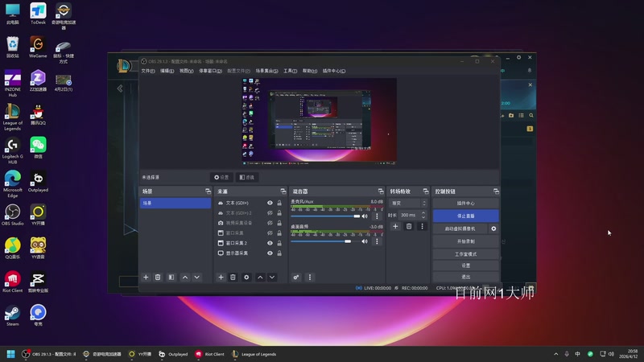Hide the 文本 (GDI+) source with its eye icon

tap(270, 204)
